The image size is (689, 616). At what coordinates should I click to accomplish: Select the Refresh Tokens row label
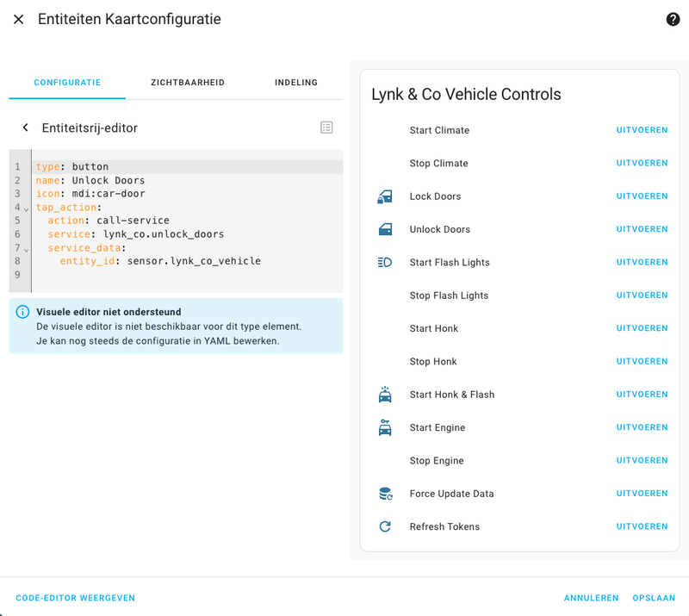tap(444, 526)
